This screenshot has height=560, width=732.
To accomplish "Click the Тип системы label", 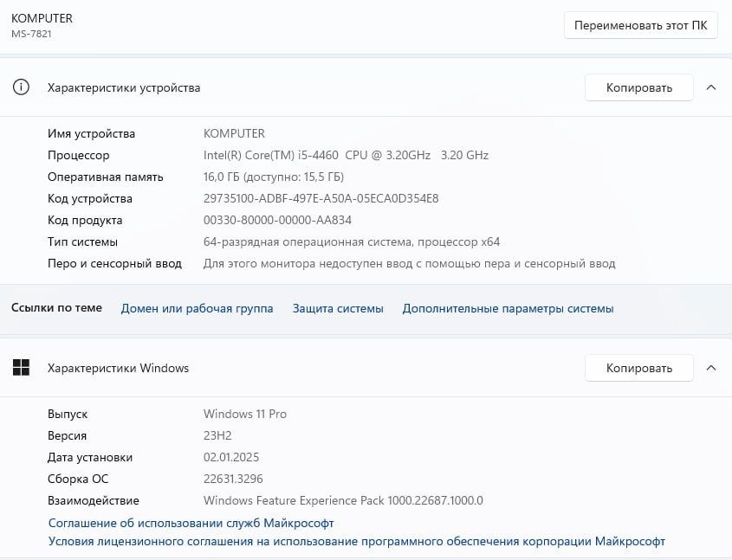I will [x=82, y=241].
